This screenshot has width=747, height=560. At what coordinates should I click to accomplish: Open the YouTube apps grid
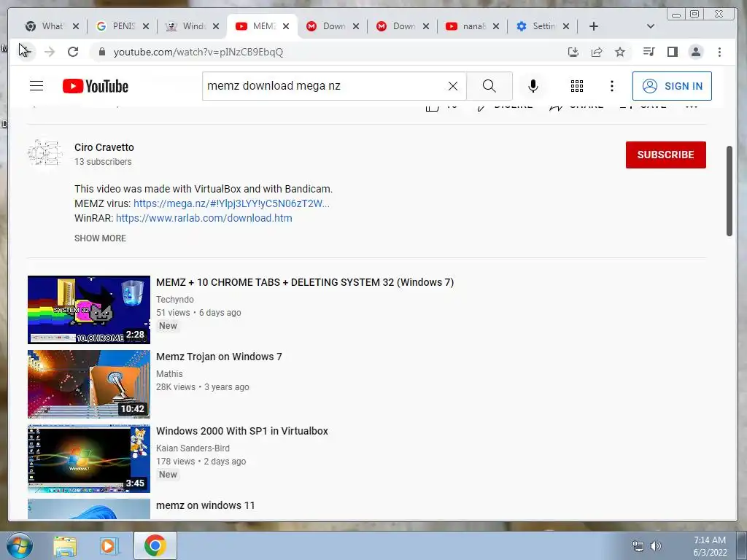(577, 86)
